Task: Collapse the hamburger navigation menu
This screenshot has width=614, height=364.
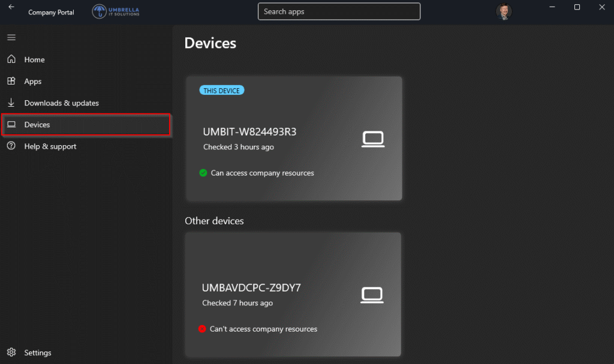Action: pos(11,38)
